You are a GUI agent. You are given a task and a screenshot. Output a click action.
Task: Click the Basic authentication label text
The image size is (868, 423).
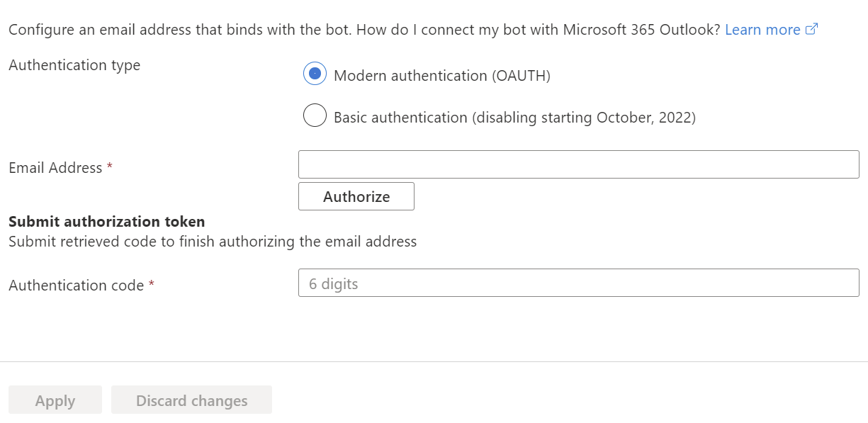pos(514,118)
